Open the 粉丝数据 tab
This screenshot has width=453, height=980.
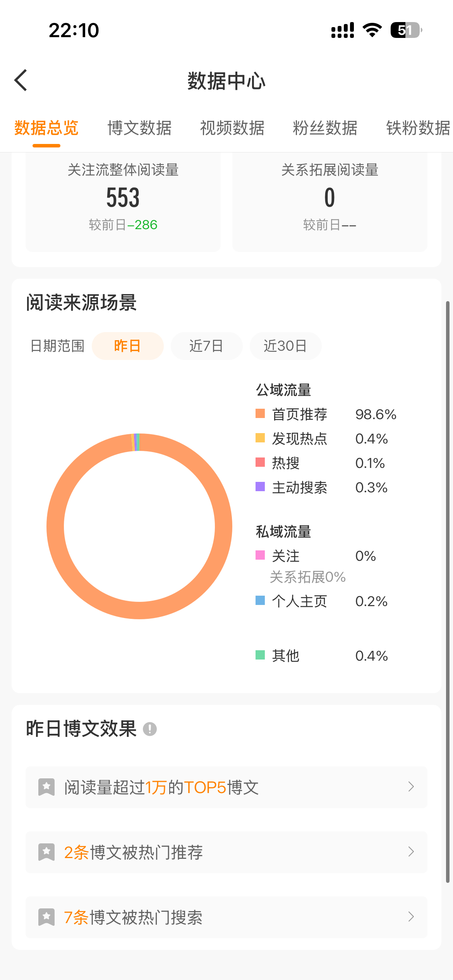point(325,128)
